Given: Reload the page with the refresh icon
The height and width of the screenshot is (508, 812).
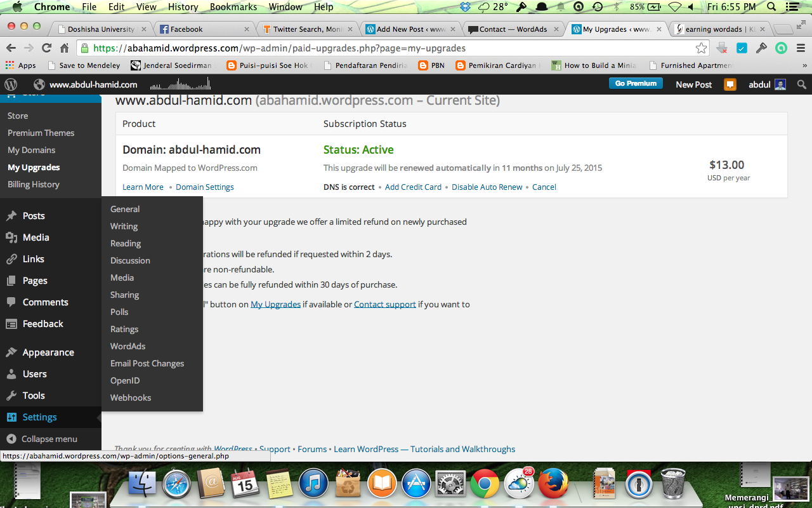Looking at the screenshot, I should point(46,48).
